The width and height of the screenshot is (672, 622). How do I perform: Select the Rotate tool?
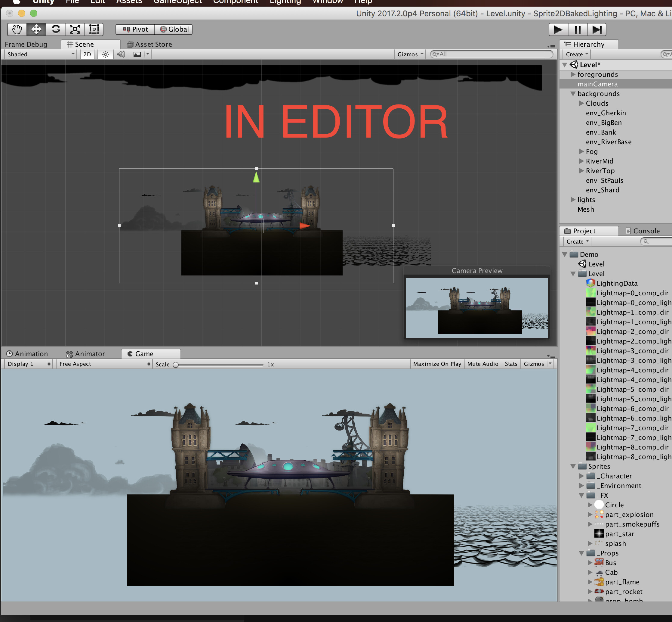[55, 29]
